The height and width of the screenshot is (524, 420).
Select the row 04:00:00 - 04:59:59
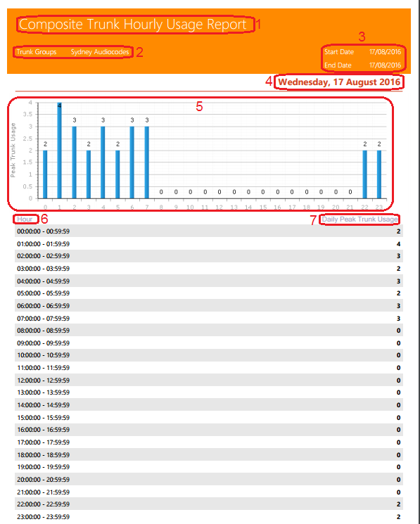209,281
